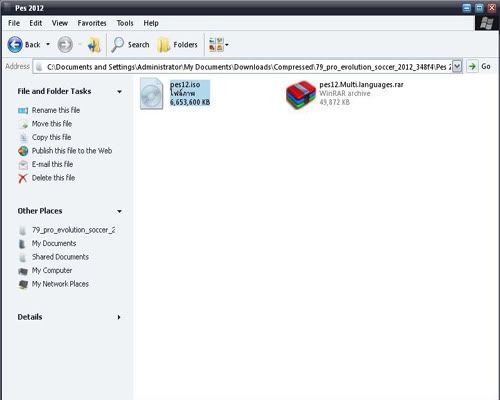500x400 pixels.
Task: Click the Forward arrow icon
Action: [65, 45]
